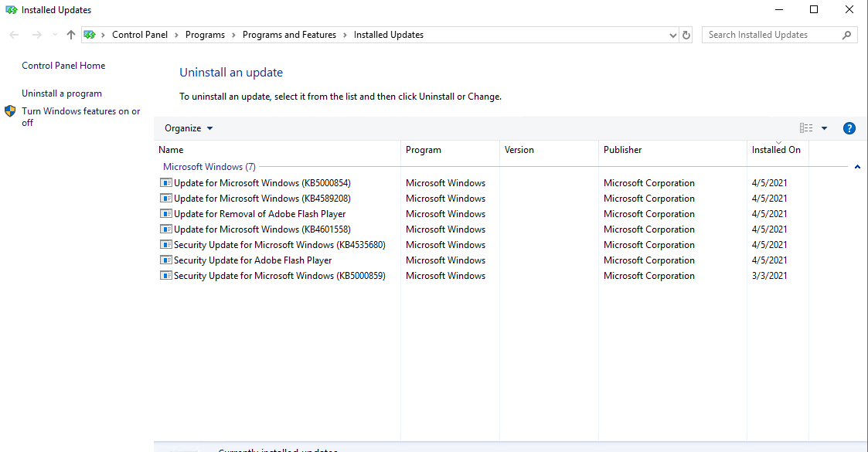The width and height of the screenshot is (868, 452).
Task: Expand the chevron after Programs and Features breadcrumb
Action: (x=345, y=35)
